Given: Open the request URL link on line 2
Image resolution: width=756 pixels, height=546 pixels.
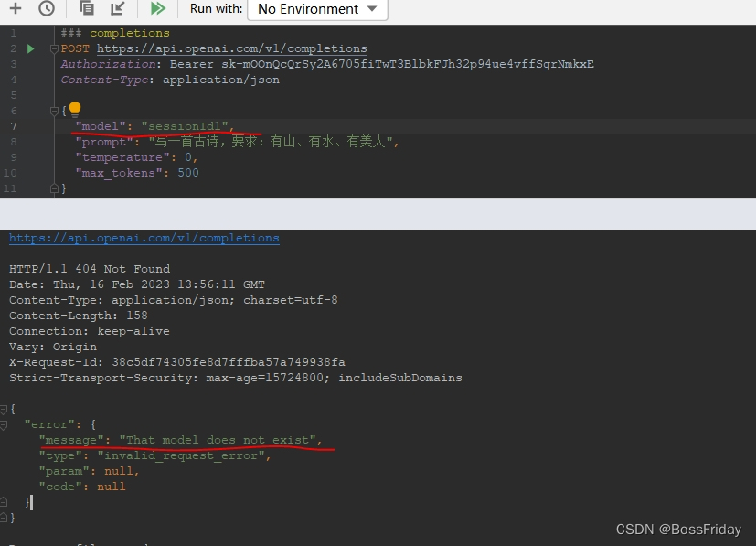Looking at the screenshot, I should coord(231,48).
